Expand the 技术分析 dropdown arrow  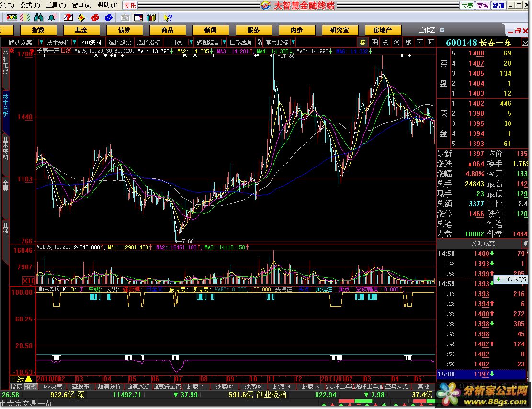coord(74,42)
